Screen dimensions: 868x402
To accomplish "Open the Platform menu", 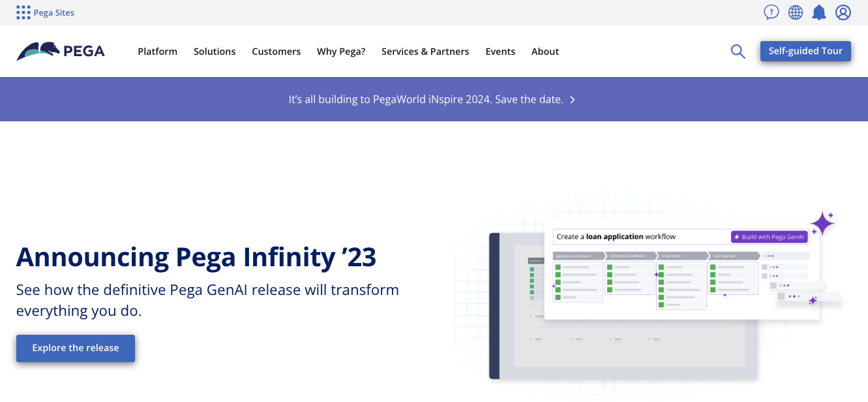I will click(157, 52).
